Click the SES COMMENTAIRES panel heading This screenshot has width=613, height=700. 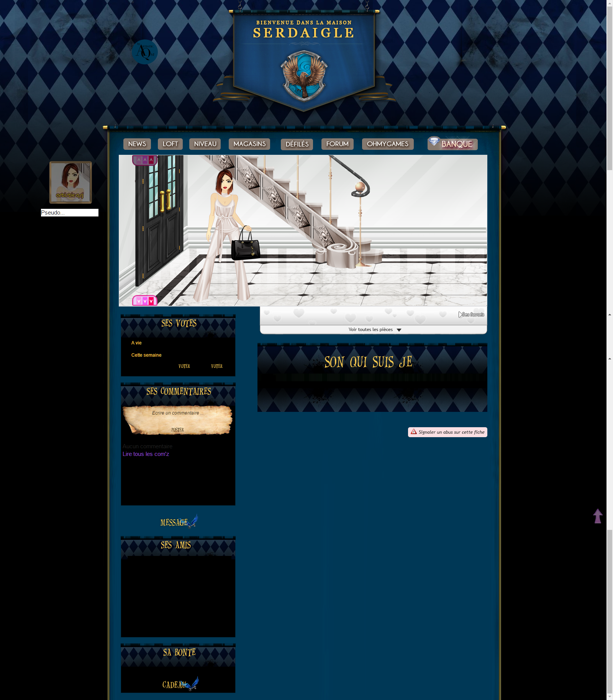click(179, 392)
